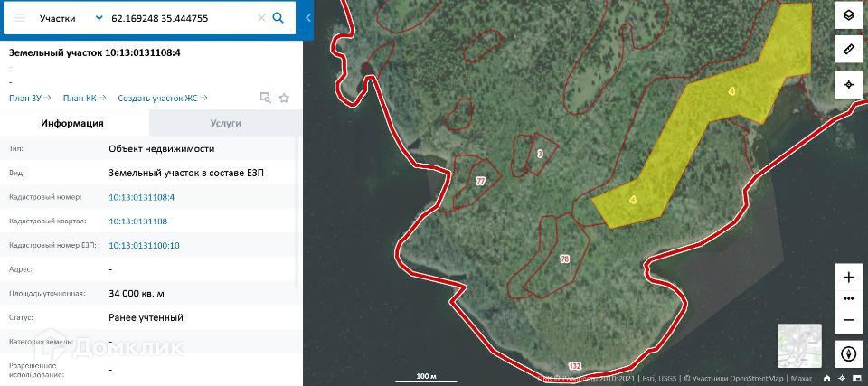Switch to the Услуги tab
Image resolution: width=868 pixels, height=386 pixels.
[x=225, y=123]
